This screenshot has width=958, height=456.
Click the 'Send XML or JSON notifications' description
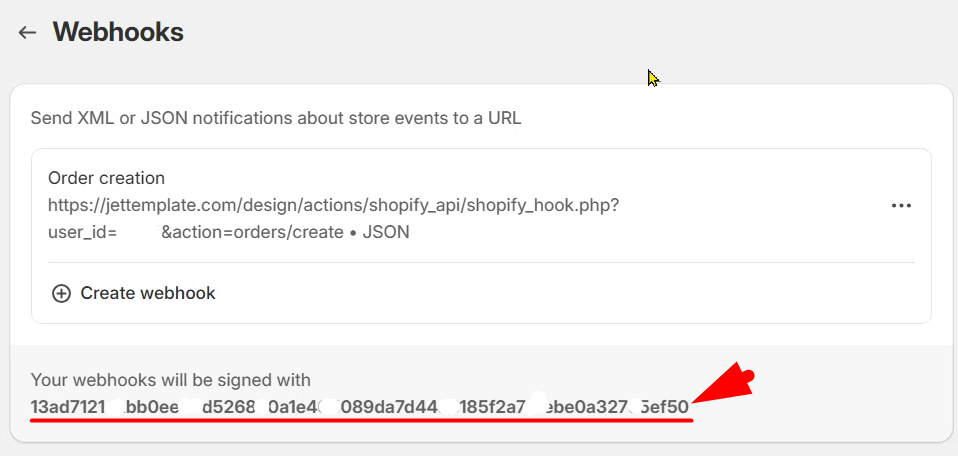pyautogui.click(x=276, y=118)
